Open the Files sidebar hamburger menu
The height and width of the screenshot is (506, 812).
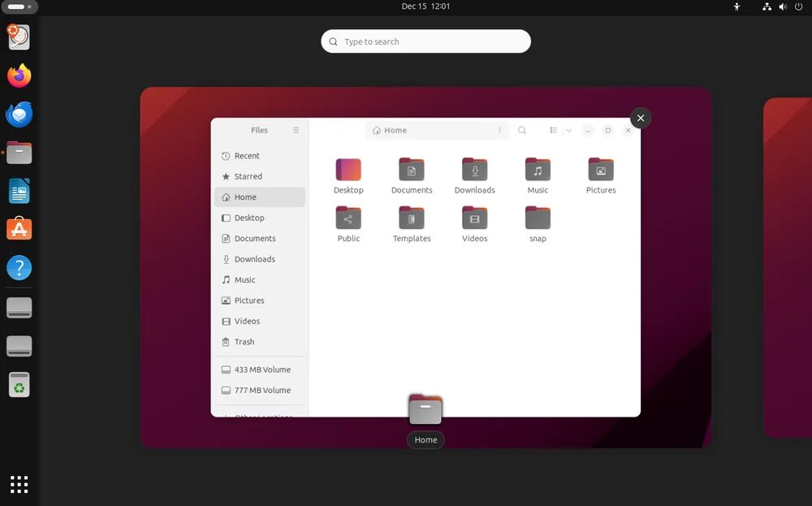tap(296, 131)
